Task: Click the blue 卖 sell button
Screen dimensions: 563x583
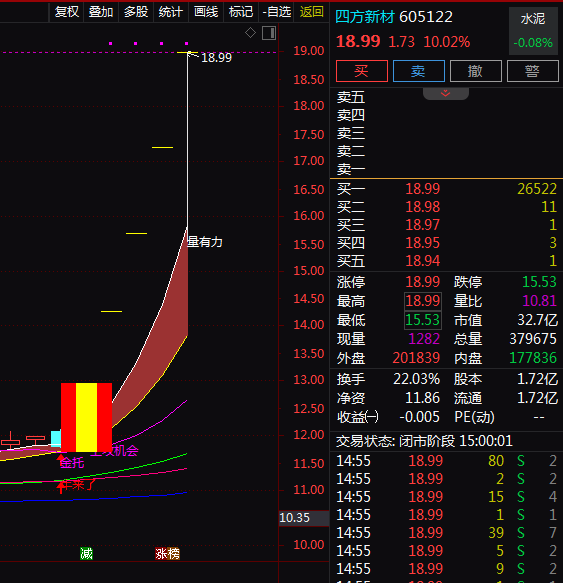Action: 418,71
